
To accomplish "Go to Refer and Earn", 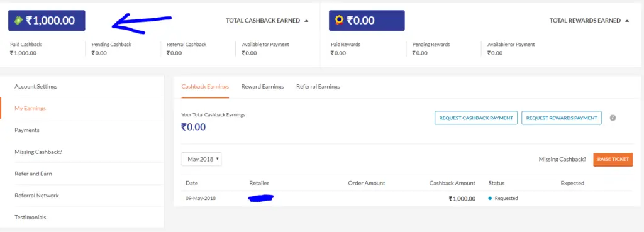I will (33, 174).
